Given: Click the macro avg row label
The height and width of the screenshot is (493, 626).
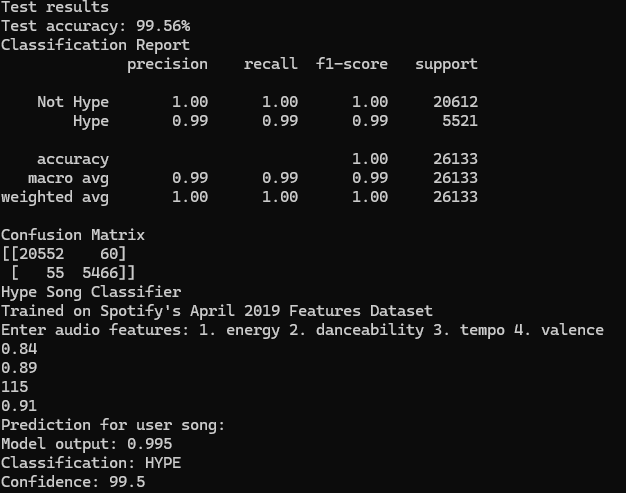Looking at the screenshot, I should pos(68,178).
